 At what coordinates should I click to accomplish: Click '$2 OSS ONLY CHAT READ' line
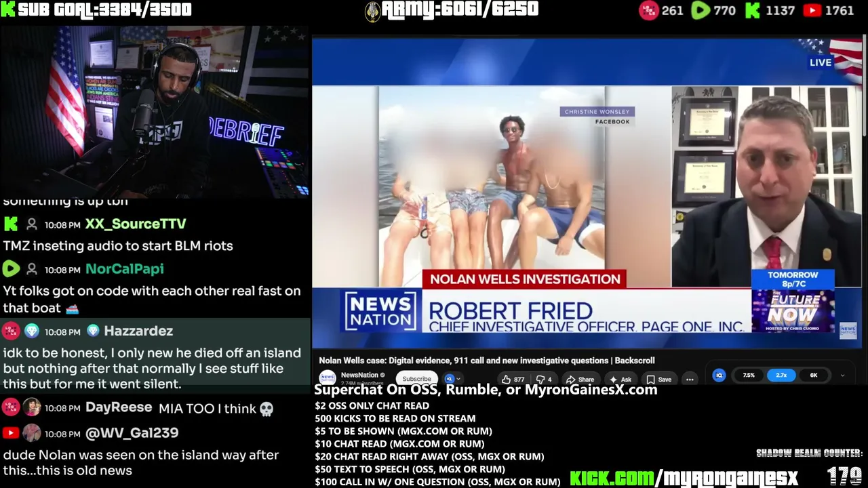click(372, 405)
